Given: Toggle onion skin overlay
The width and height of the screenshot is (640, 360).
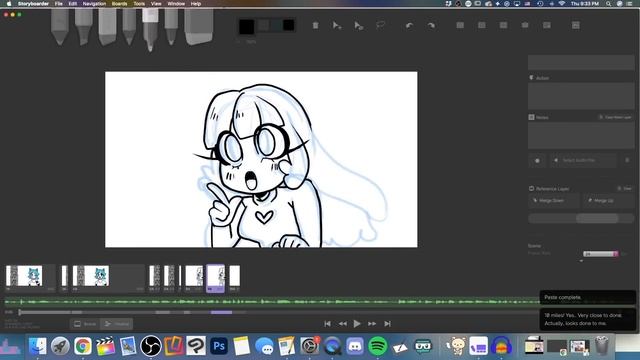Looking at the screenshot, I should click(547, 25).
